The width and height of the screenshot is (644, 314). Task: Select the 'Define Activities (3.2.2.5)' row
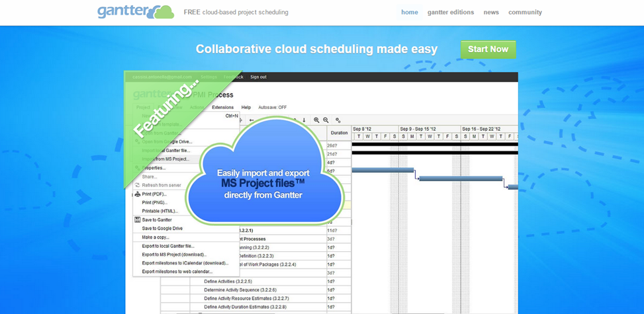pyautogui.click(x=256, y=282)
